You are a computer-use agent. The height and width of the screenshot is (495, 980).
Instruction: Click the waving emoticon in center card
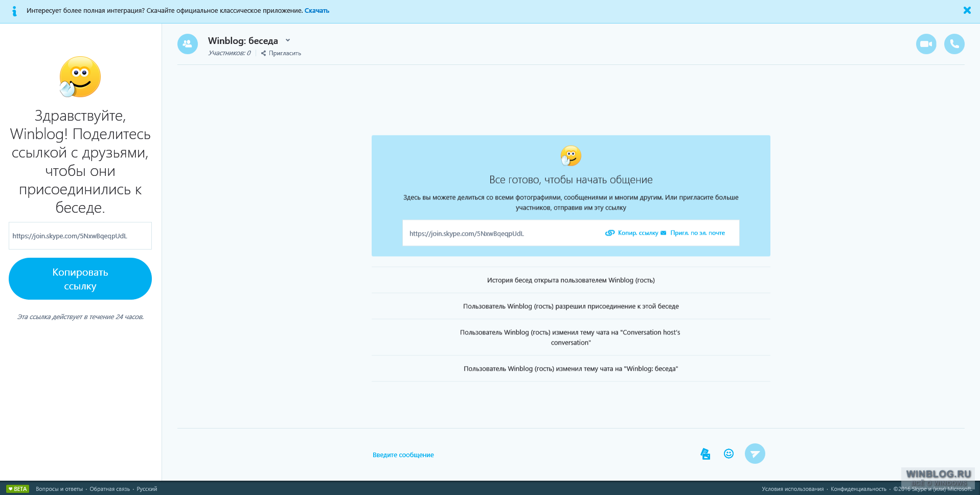571,156
